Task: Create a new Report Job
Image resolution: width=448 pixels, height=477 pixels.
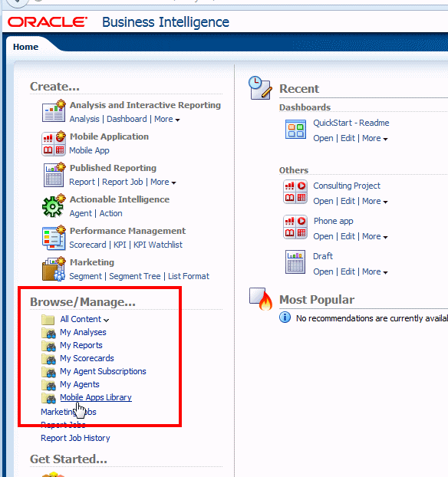Action: point(122,182)
